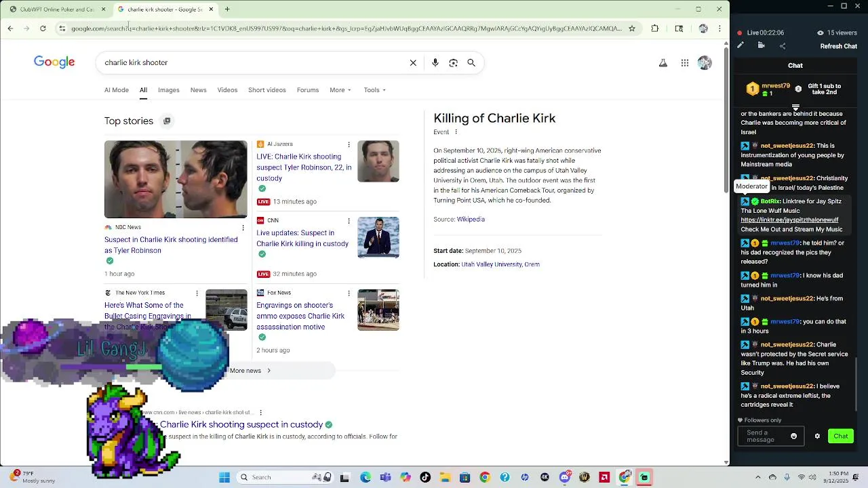Open the Top stories collections icon
Viewport: 868px width, 488px height.
click(167, 121)
